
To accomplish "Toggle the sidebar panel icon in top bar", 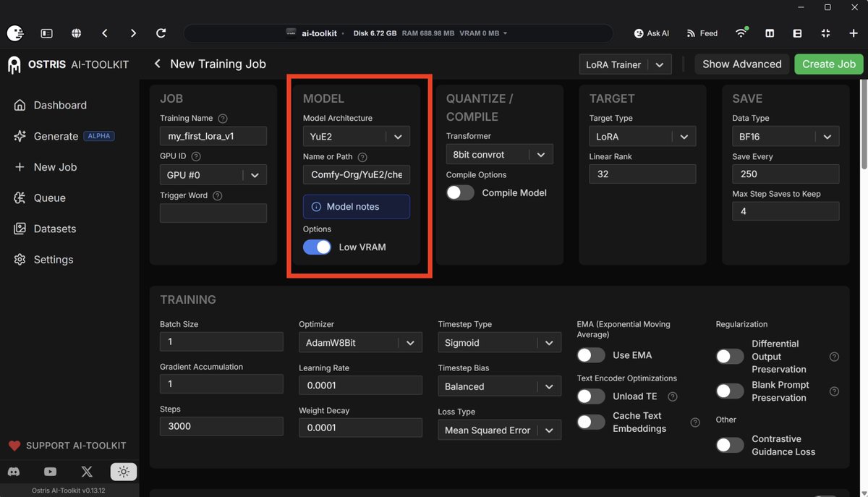I will click(46, 33).
